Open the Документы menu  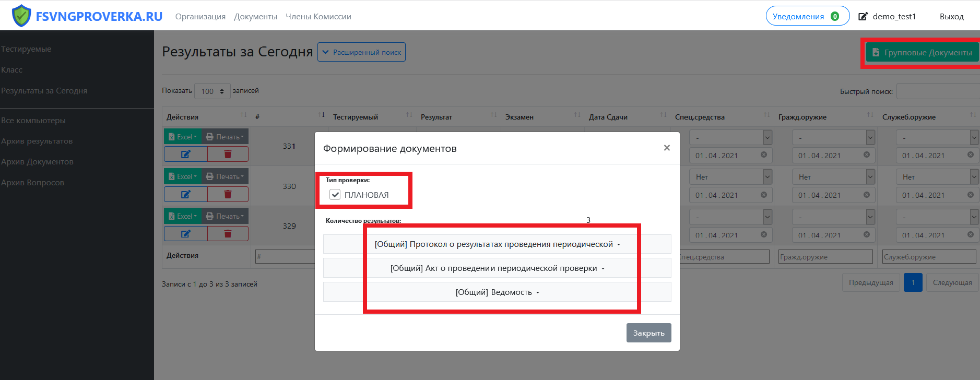[x=255, y=17]
